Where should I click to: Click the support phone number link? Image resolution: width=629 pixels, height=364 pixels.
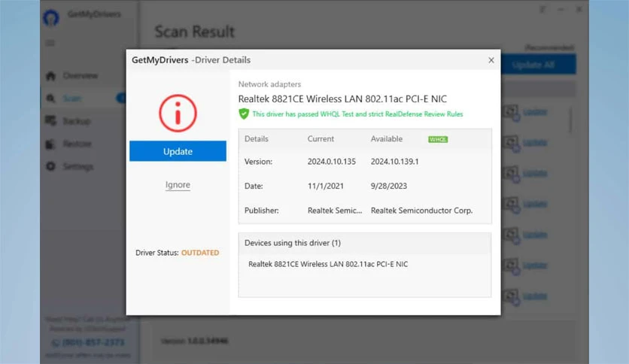93,342
